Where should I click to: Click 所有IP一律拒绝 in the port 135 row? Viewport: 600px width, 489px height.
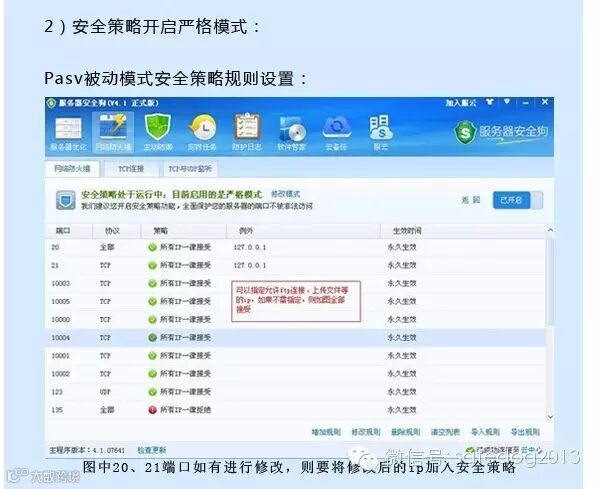tap(185, 410)
